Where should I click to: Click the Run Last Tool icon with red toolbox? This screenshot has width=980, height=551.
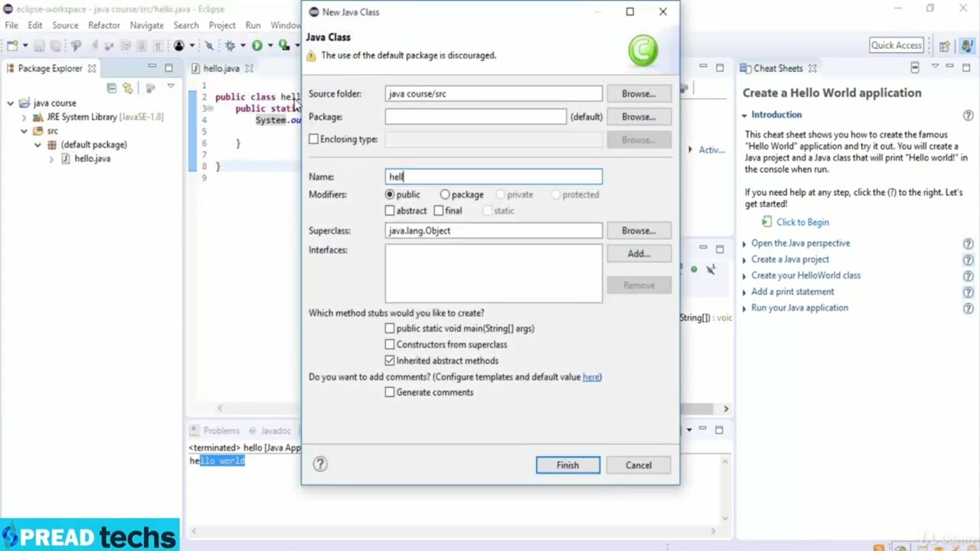pyautogui.click(x=283, y=45)
